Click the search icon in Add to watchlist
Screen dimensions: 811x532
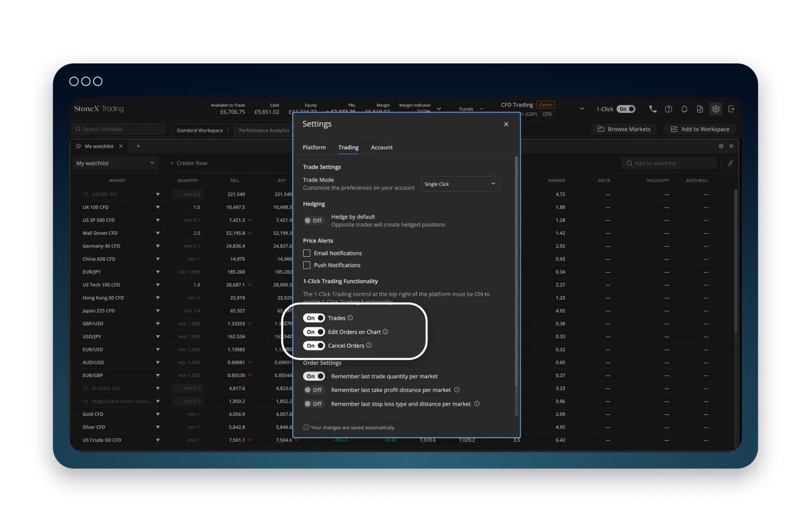(x=629, y=163)
